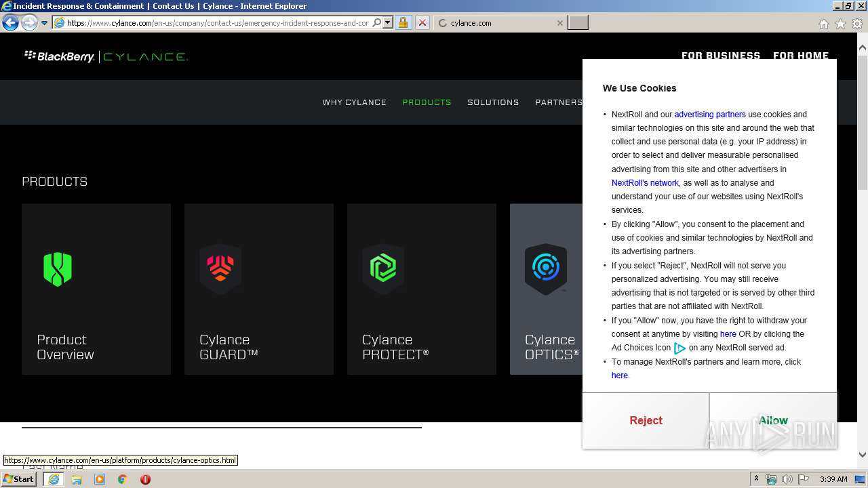This screenshot has width=868, height=488.
Task: Open recent pages dropdown beside Forward button
Action: (44, 23)
